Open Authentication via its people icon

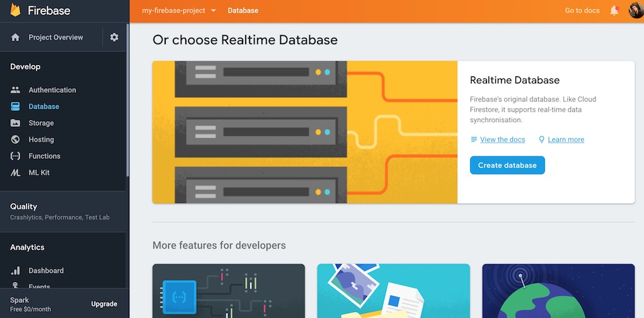pos(15,90)
